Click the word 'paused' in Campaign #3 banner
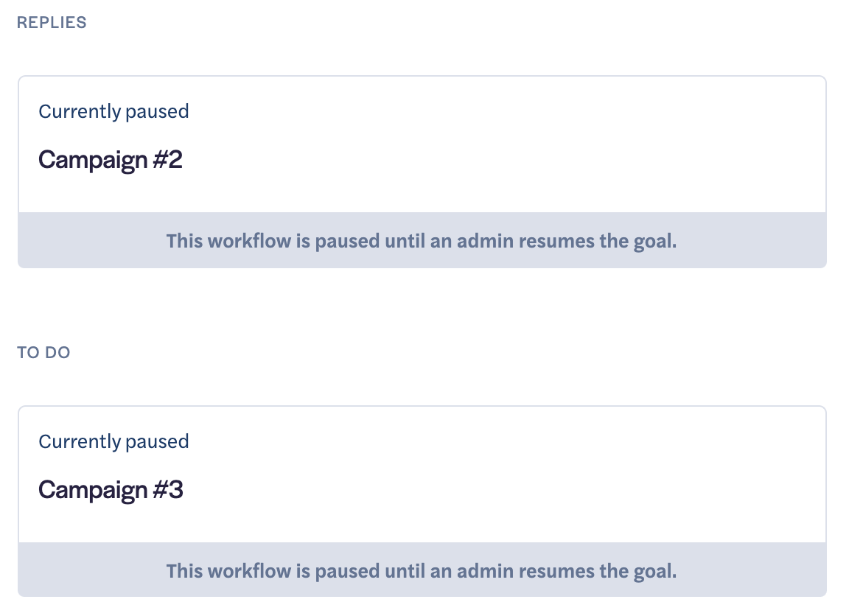 click(x=348, y=571)
